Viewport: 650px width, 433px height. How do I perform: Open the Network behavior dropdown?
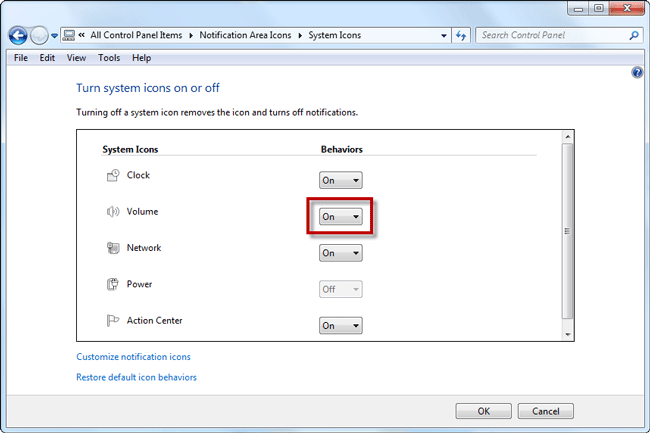pos(341,253)
